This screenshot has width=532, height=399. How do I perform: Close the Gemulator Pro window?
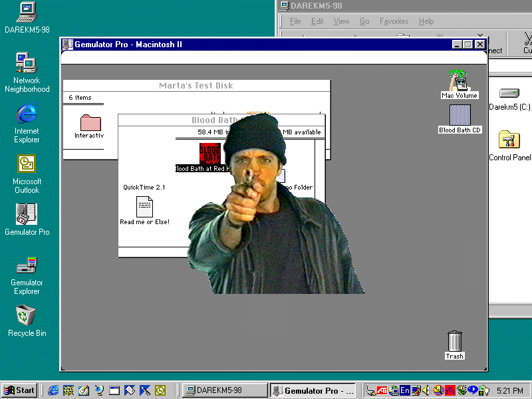click(x=479, y=45)
